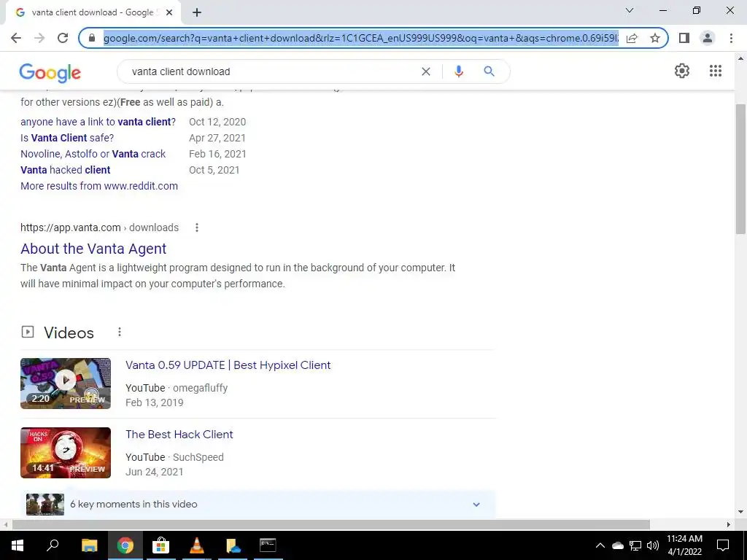Screen dimensions: 747x560
Task: Click the browser forward arrow
Action: (x=39, y=38)
